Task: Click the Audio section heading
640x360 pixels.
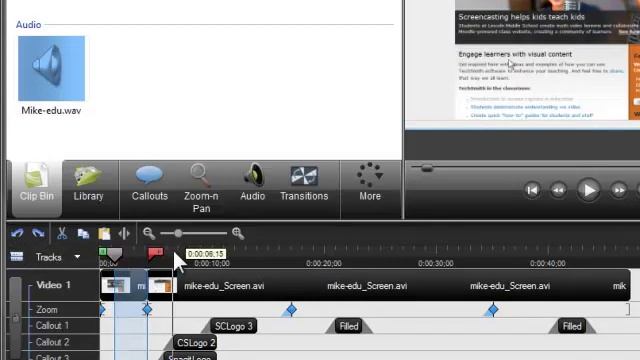Action: [x=28, y=25]
